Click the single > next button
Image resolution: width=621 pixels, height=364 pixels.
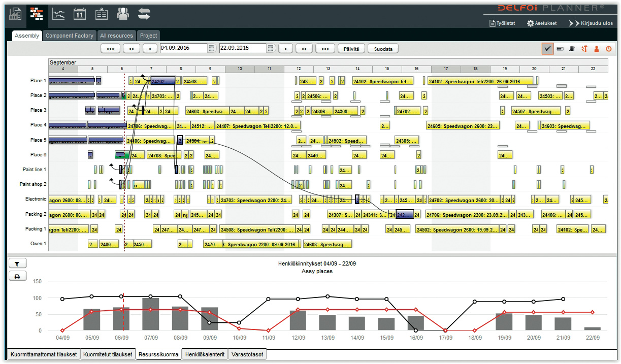tap(286, 49)
